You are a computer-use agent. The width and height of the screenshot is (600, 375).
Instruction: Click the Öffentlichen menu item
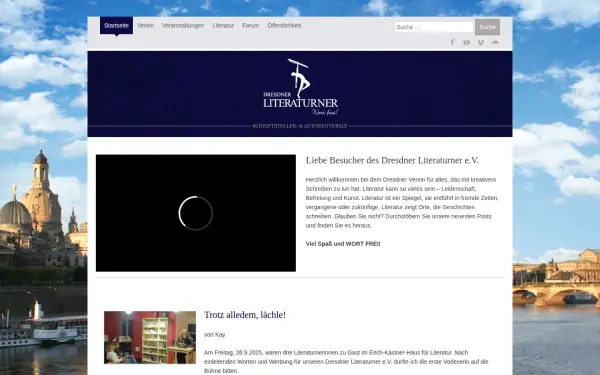tap(284, 26)
